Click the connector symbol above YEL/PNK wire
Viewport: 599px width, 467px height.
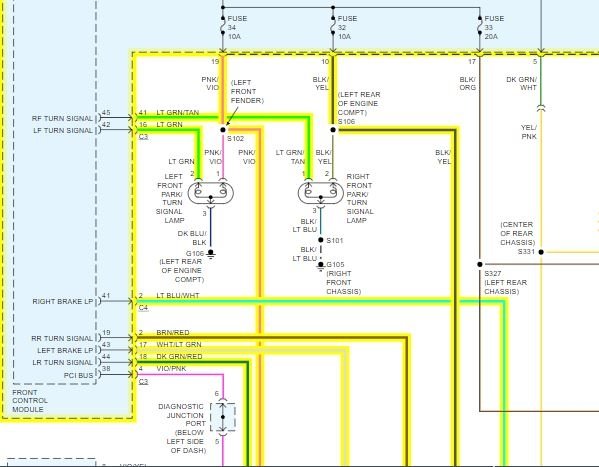coord(541,109)
